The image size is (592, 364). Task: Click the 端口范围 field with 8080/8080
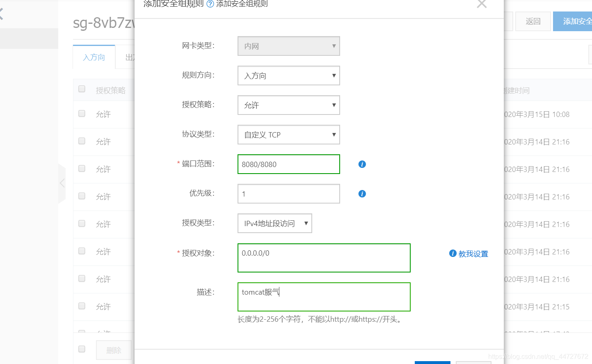289,164
